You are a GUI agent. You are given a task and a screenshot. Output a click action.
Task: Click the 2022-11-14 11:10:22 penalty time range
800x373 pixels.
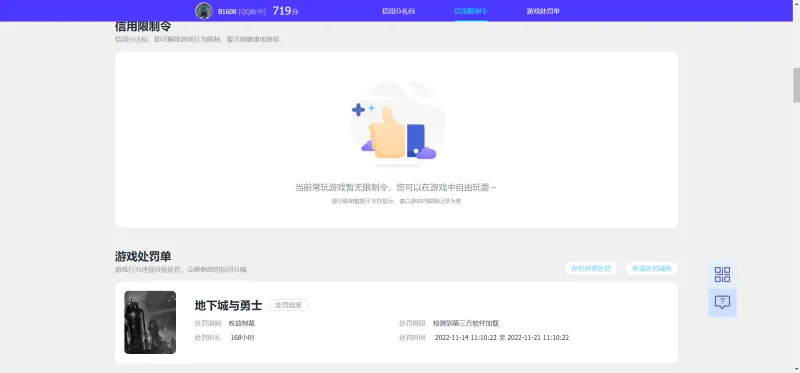click(502, 338)
